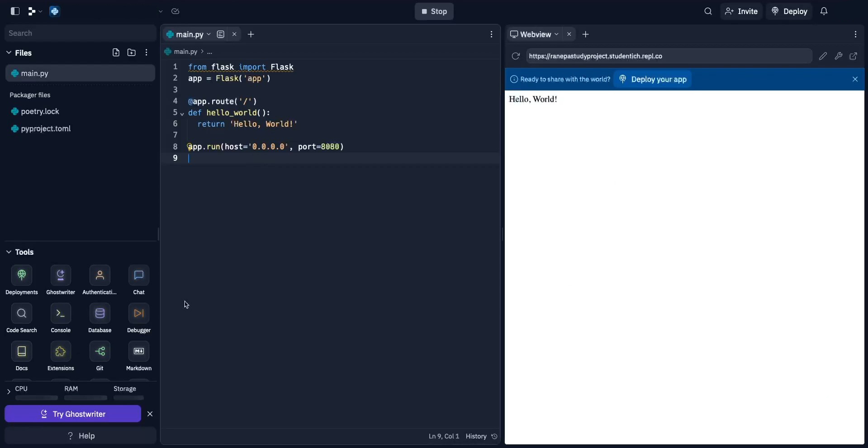Open the Console tool
Viewport: 868px width, 448px height.
click(x=61, y=314)
